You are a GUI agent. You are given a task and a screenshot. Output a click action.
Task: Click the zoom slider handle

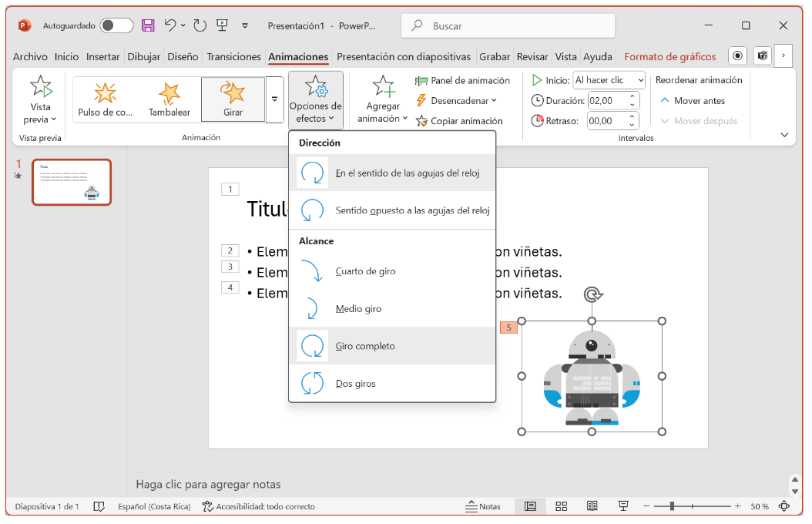coord(673,506)
